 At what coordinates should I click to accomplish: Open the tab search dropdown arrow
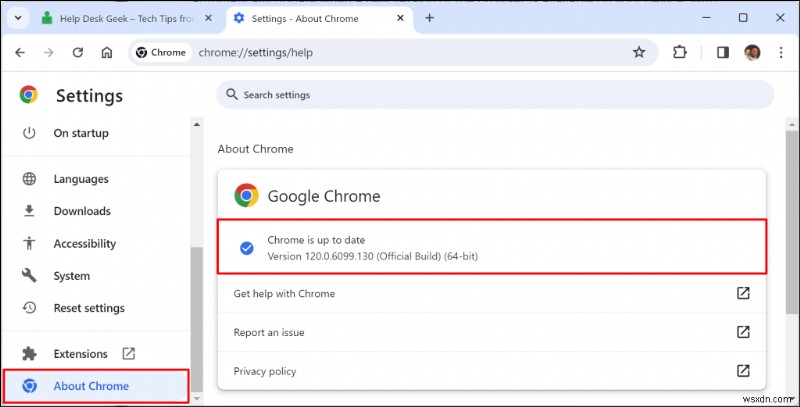[18, 18]
